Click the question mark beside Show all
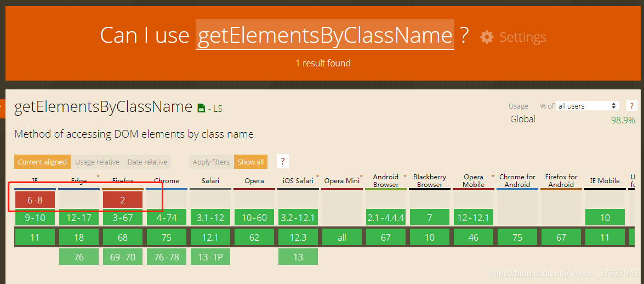Image resolution: width=644 pixels, height=284 pixels. click(x=283, y=162)
